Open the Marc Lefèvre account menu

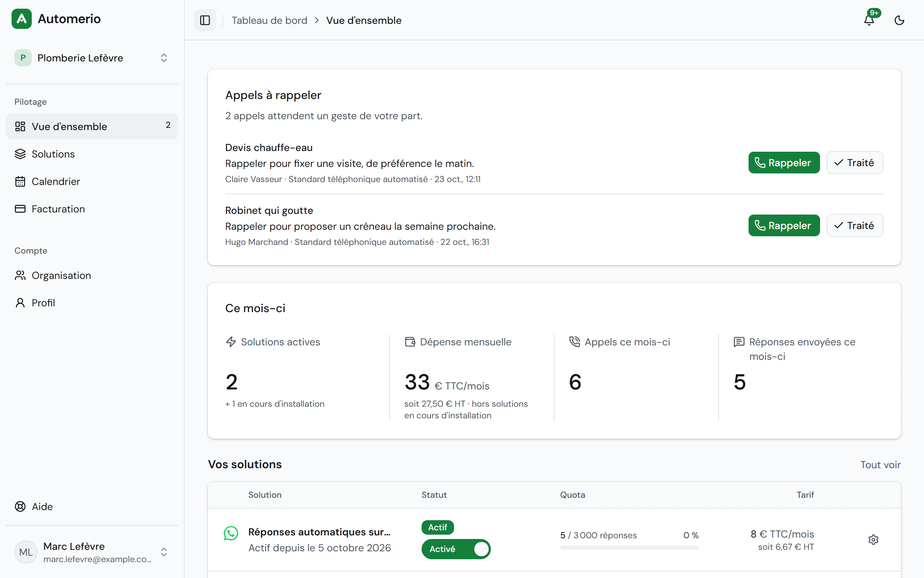[92, 552]
